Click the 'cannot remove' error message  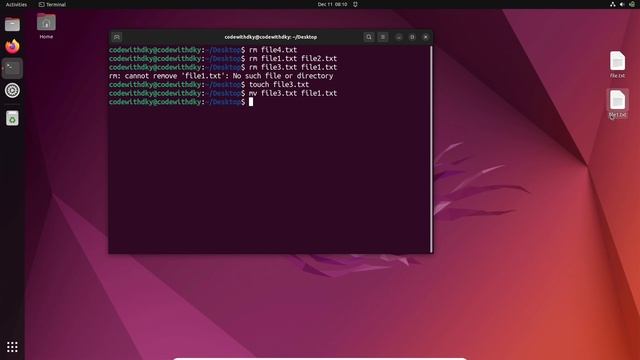(x=221, y=76)
